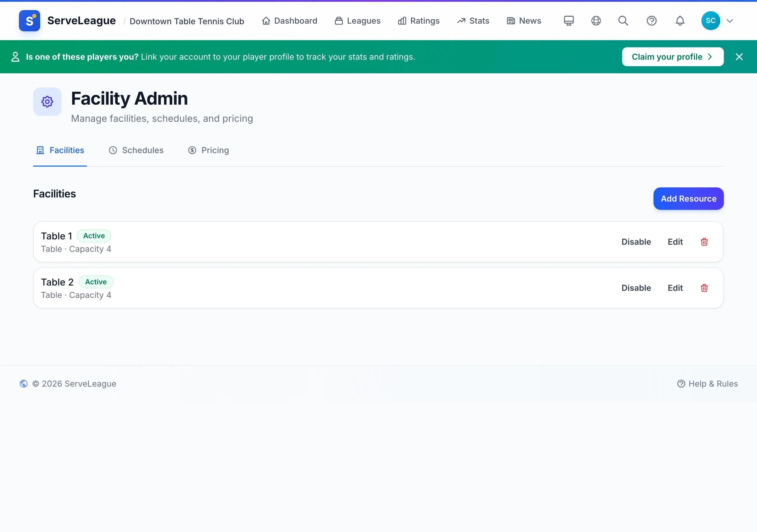
Task: Click the person icon in the banner
Action: click(15, 57)
